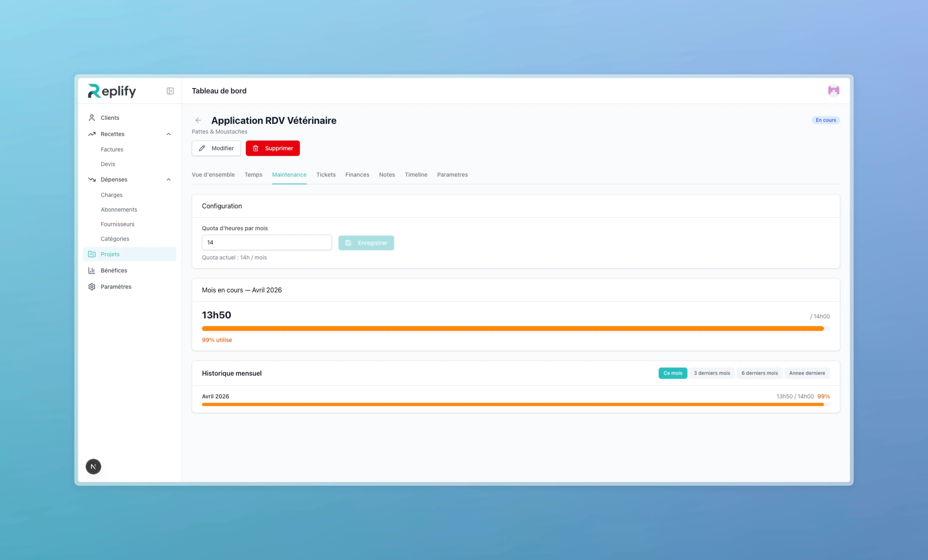Image resolution: width=928 pixels, height=560 pixels.
Task: Switch history view to 3 derniers mois
Action: (x=711, y=373)
